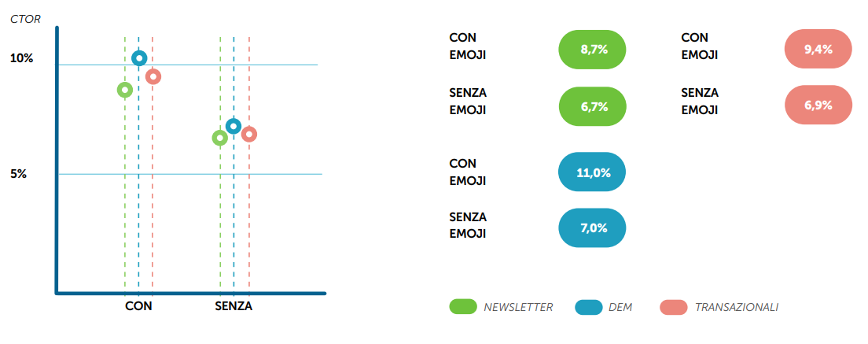Click the green newsletter marker under CON

[x=124, y=90]
